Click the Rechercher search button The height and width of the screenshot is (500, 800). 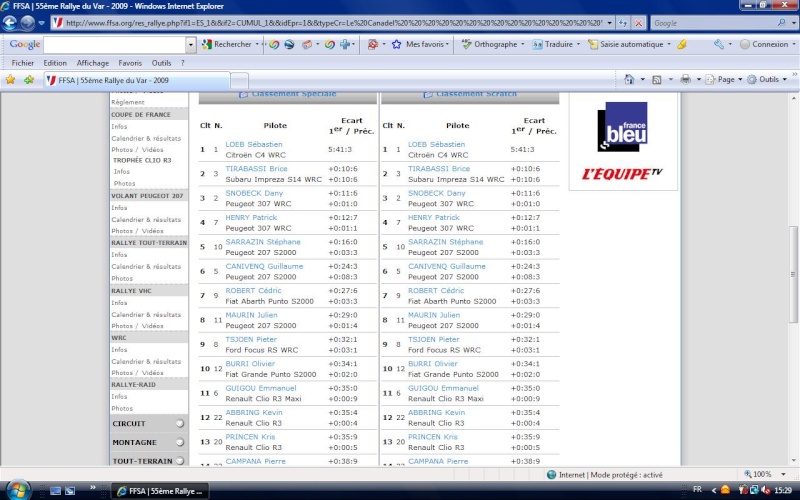227,44
